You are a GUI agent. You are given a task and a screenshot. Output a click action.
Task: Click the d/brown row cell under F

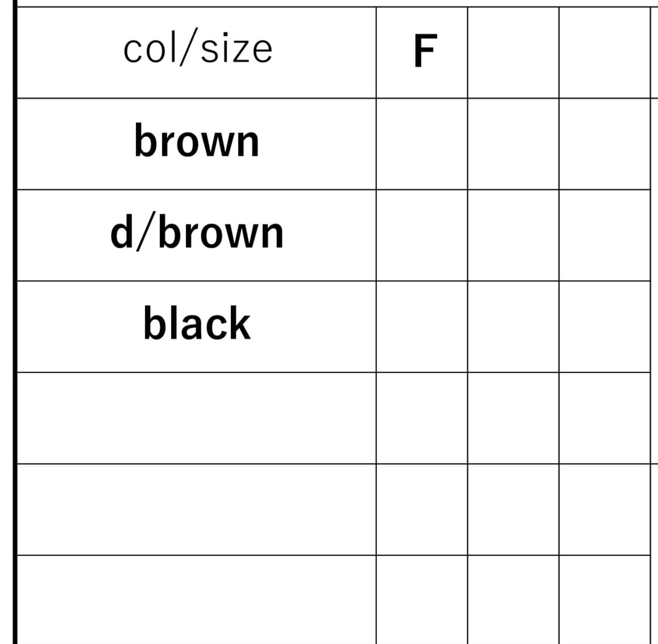422,235
